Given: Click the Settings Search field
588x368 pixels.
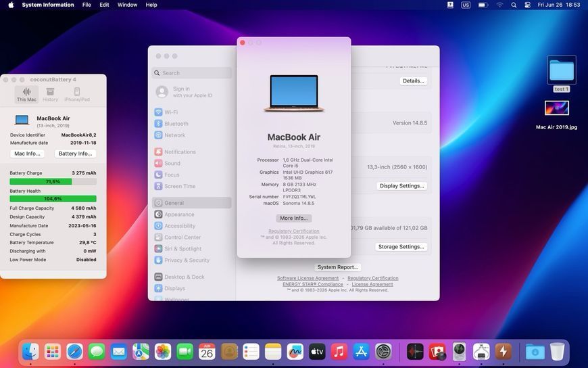Looking at the screenshot, I should click(192, 73).
